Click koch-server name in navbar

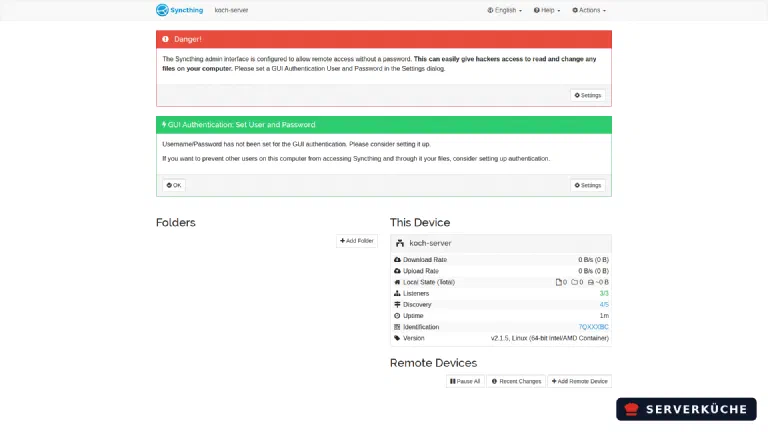pos(231,10)
